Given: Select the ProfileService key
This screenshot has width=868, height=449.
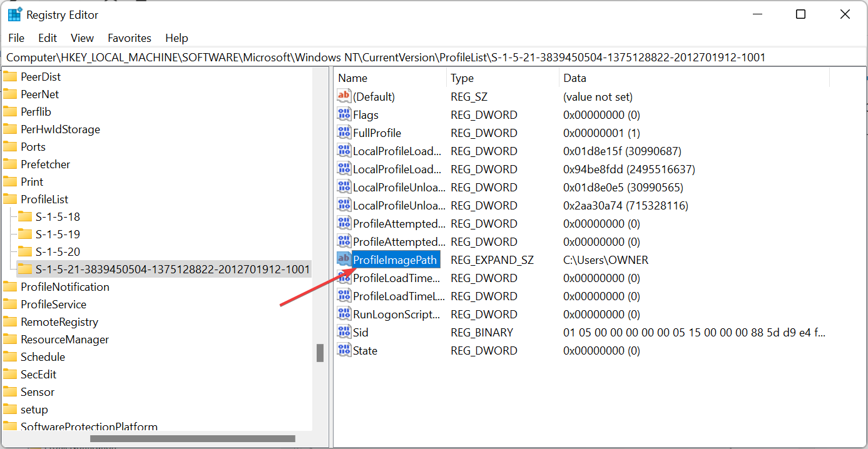Looking at the screenshot, I should coord(54,305).
